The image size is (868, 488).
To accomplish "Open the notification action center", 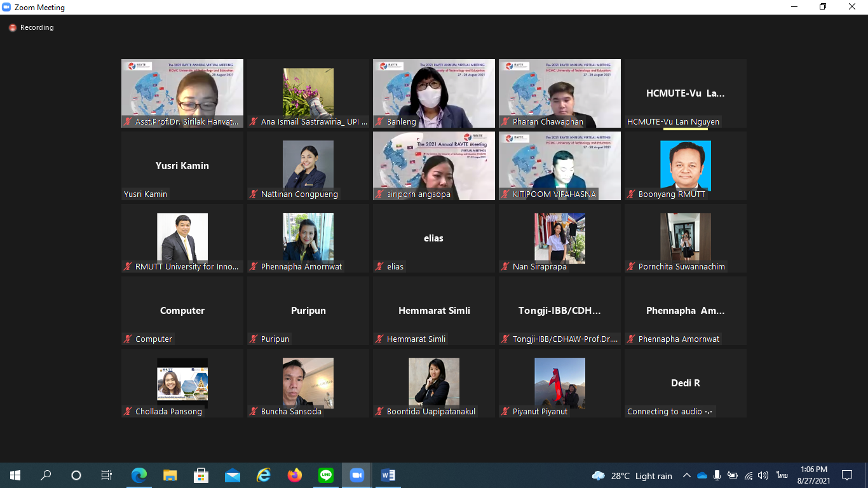I will pos(847,475).
